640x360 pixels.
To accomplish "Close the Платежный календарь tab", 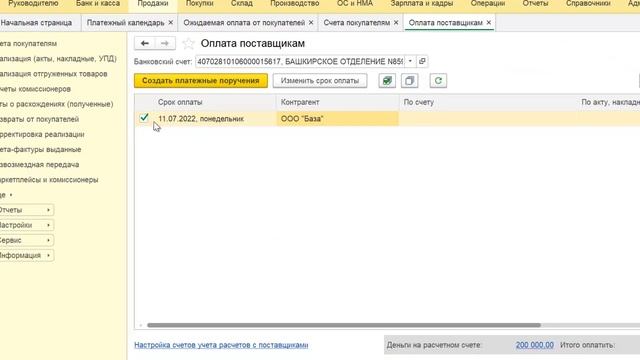I will pos(171,23).
